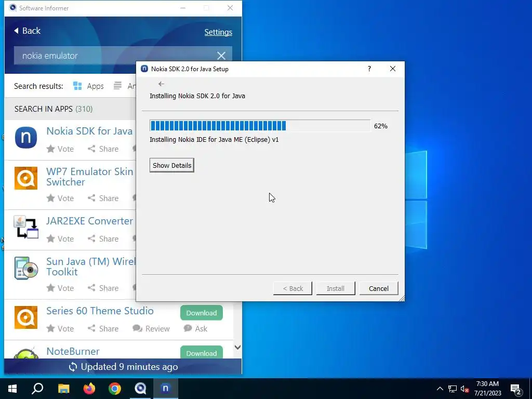Open Settings link in Software Informer
Screen dimensions: 532x399
(x=218, y=32)
